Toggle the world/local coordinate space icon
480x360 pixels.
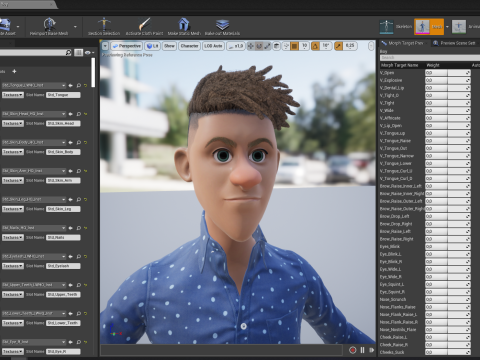(276, 46)
